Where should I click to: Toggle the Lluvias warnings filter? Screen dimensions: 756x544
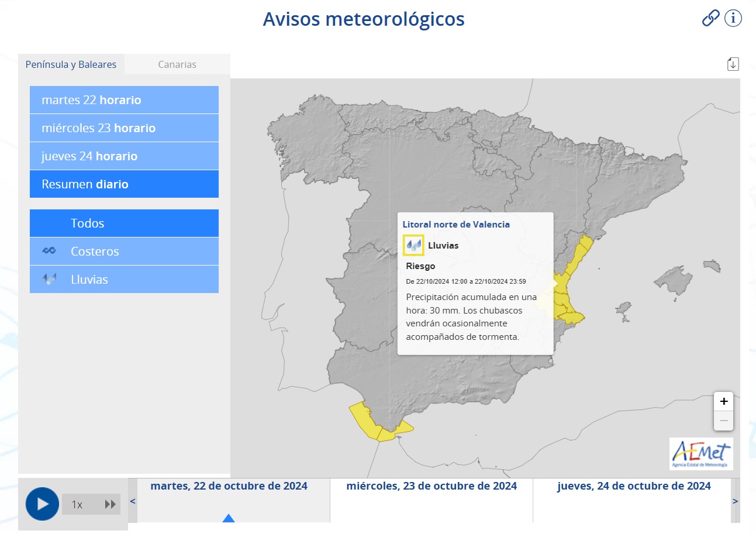[x=123, y=279]
